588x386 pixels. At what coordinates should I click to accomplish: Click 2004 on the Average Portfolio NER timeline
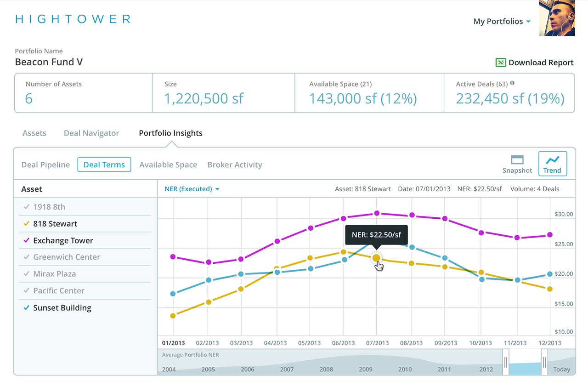click(169, 369)
